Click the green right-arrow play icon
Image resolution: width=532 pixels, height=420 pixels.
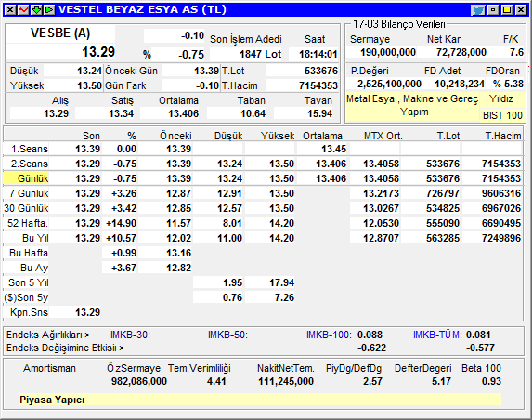click(49, 10)
